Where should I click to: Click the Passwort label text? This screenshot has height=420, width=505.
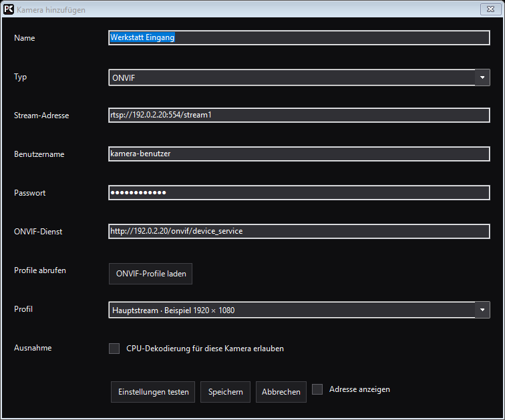[x=30, y=193]
